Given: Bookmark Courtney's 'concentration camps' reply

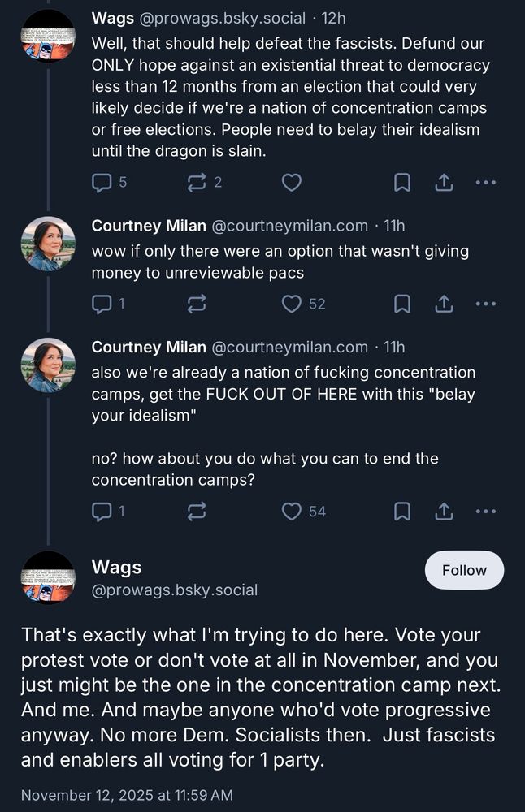Looking at the screenshot, I should point(401,511).
